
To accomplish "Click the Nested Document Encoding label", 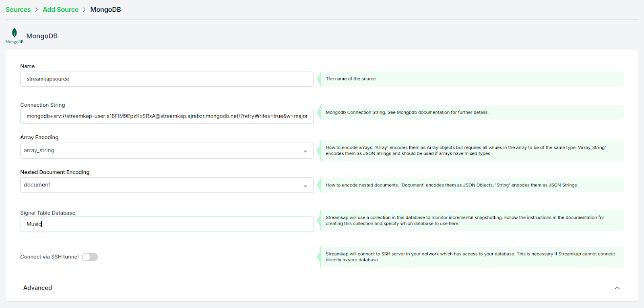I will [x=55, y=172].
